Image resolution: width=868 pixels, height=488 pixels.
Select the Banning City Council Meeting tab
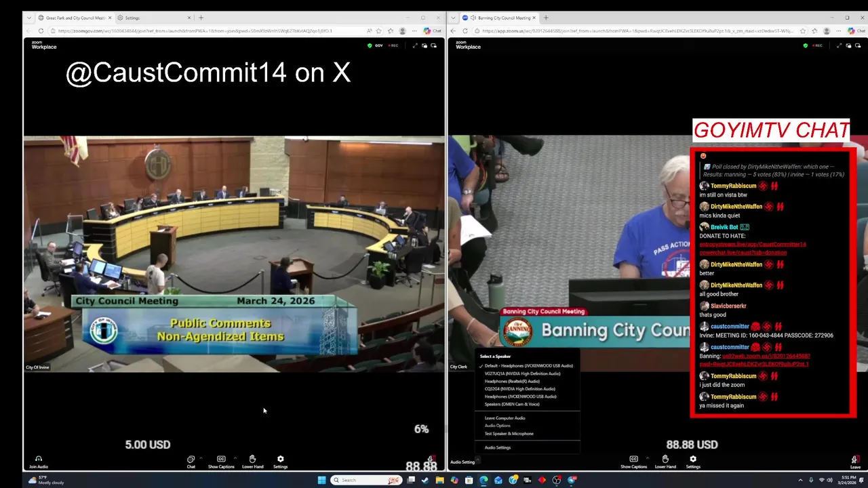point(500,18)
